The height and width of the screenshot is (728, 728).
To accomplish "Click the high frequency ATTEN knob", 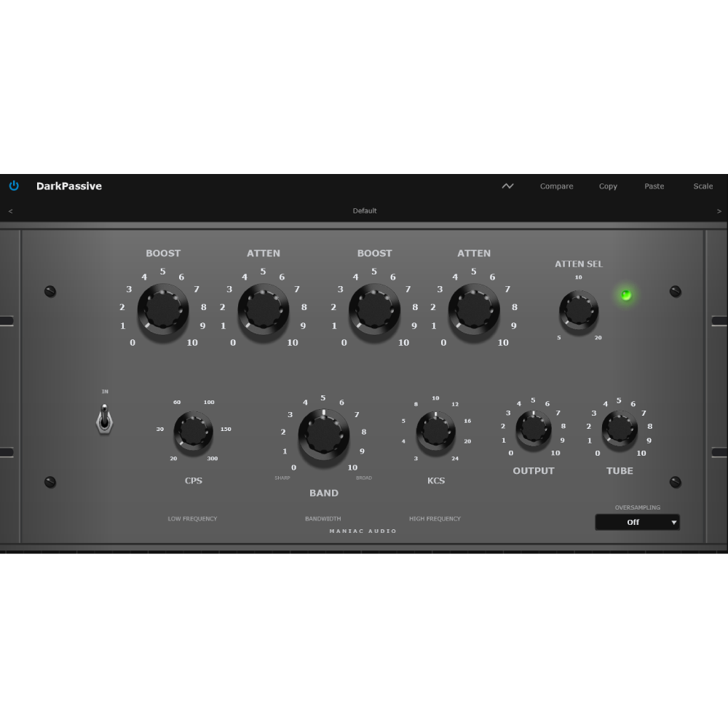I will (474, 309).
